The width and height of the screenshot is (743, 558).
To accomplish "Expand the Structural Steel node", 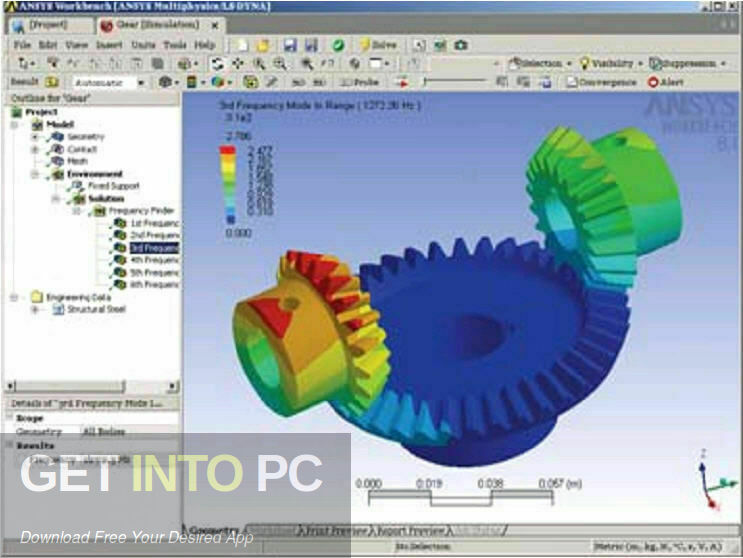I will click(x=35, y=310).
